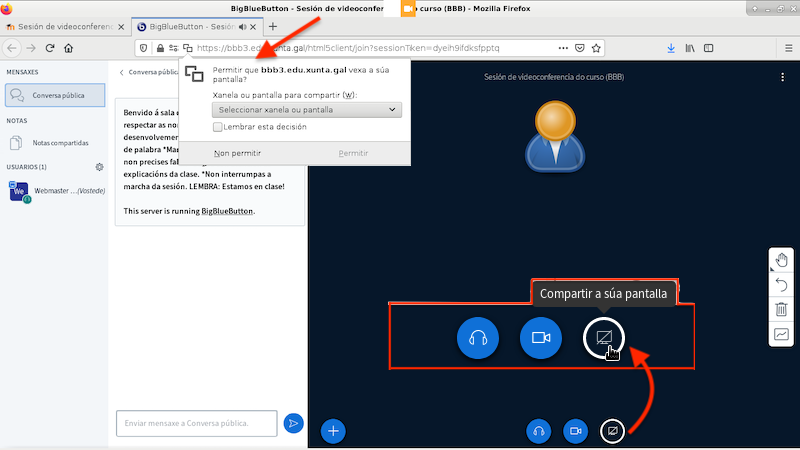The image size is (800, 450).
Task: Click the headphones audio button in bottom bar
Action: [x=539, y=430]
